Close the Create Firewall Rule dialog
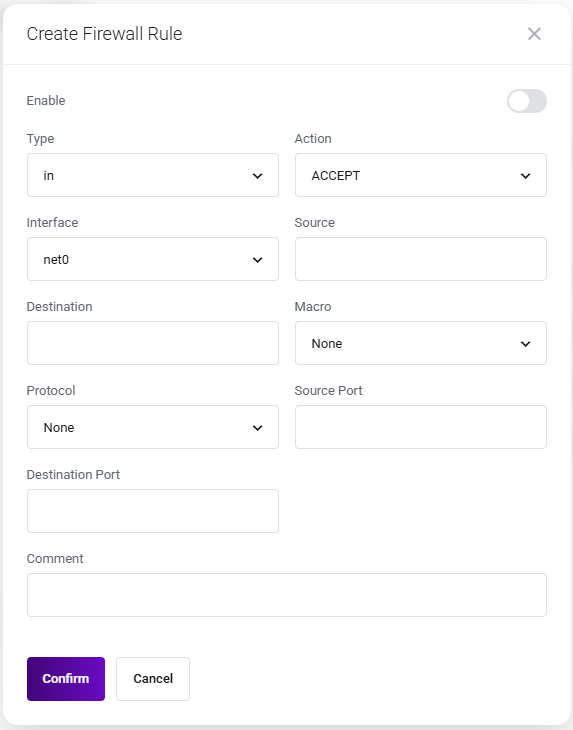The width and height of the screenshot is (573, 730). tap(534, 34)
